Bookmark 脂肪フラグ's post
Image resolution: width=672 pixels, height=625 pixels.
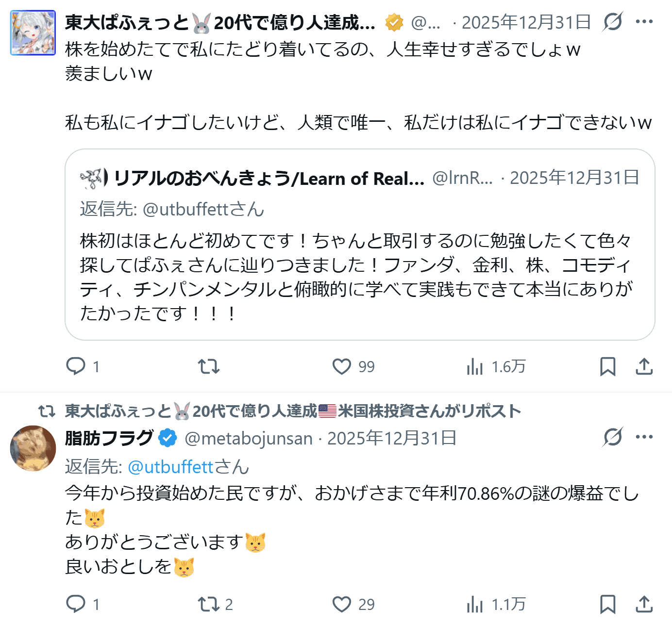click(608, 604)
